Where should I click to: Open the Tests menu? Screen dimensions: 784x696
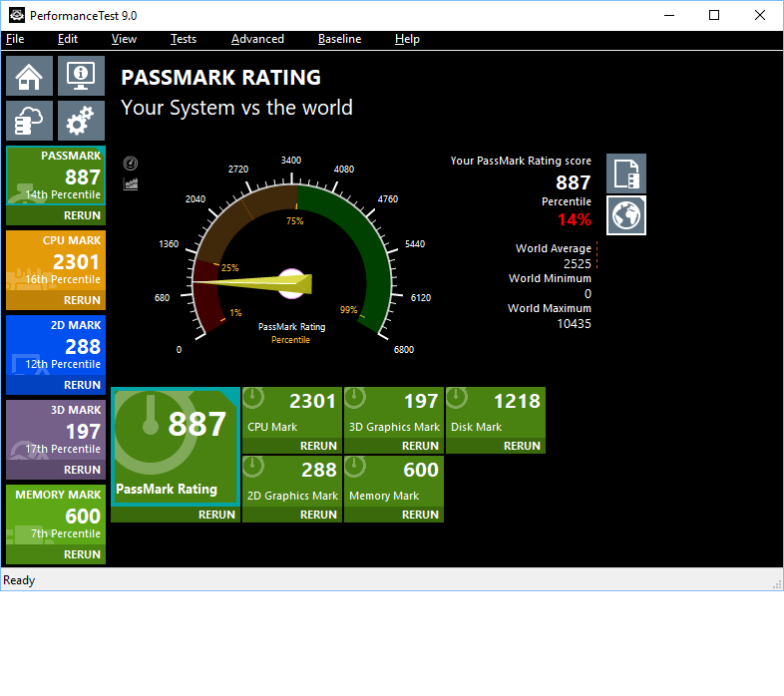(184, 39)
